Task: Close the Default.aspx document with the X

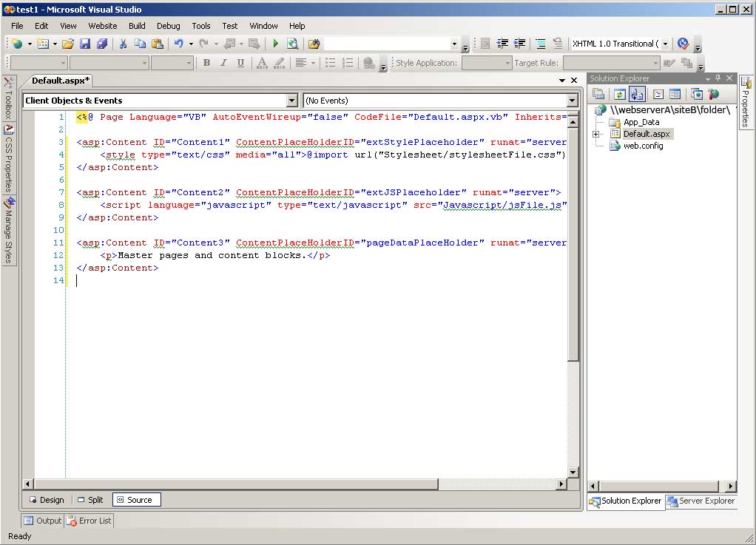Action: click(x=574, y=81)
